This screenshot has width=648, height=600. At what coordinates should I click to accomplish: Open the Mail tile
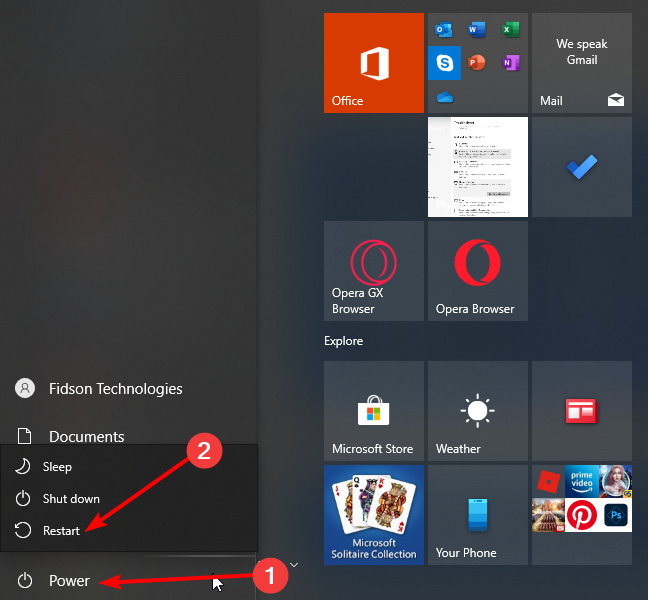point(581,63)
